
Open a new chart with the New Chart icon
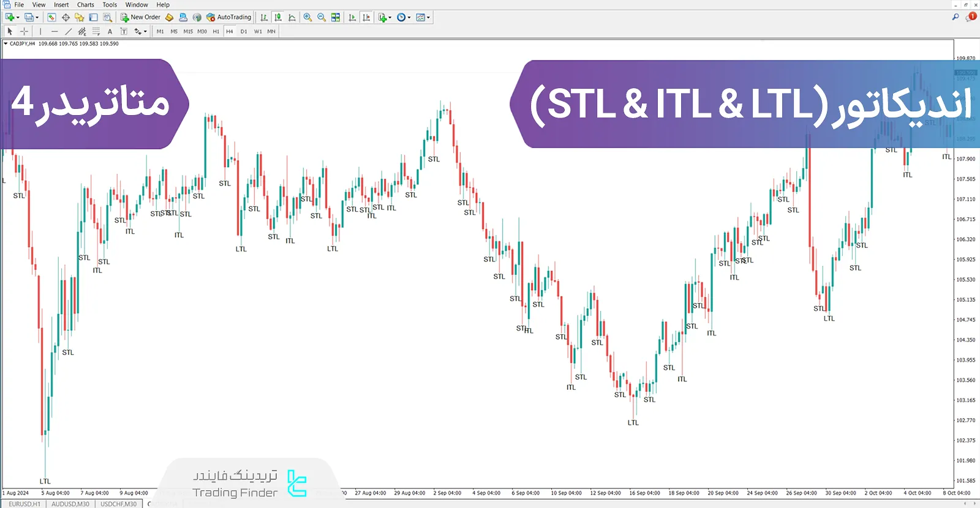click(x=9, y=17)
